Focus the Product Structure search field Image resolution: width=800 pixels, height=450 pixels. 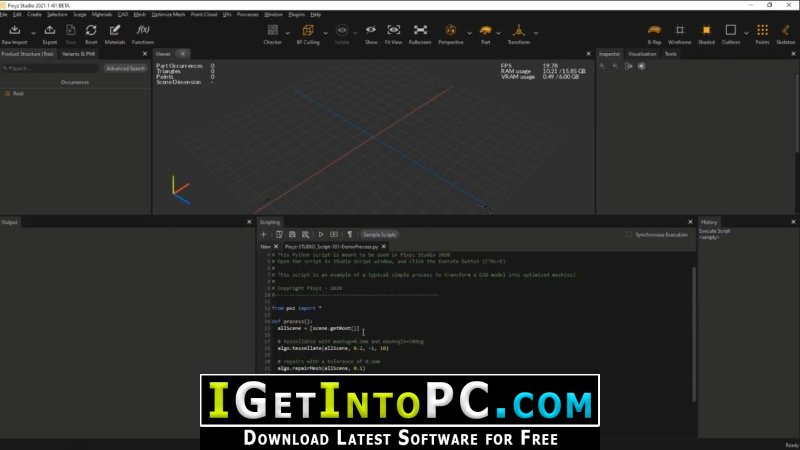(50, 68)
